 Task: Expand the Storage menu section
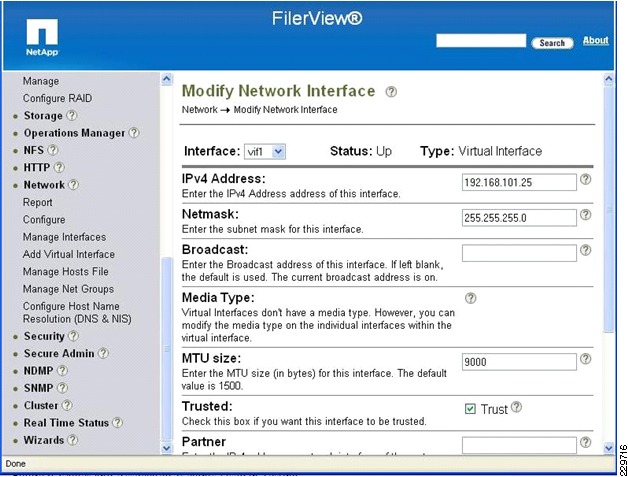pyautogui.click(x=43, y=115)
